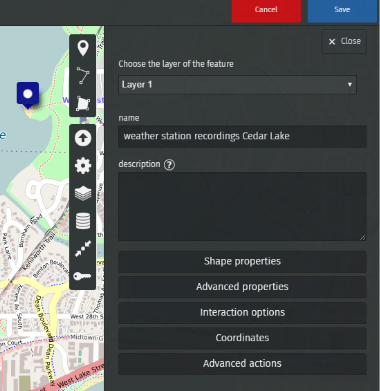Select the draw polygon tool
This screenshot has height=391, width=380.
click(x=83, y=103)
